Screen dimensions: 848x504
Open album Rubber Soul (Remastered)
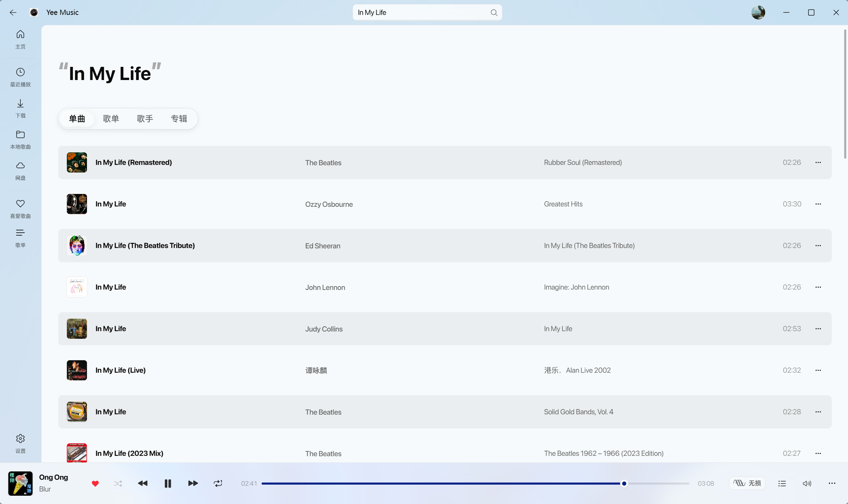pos(583,162)
